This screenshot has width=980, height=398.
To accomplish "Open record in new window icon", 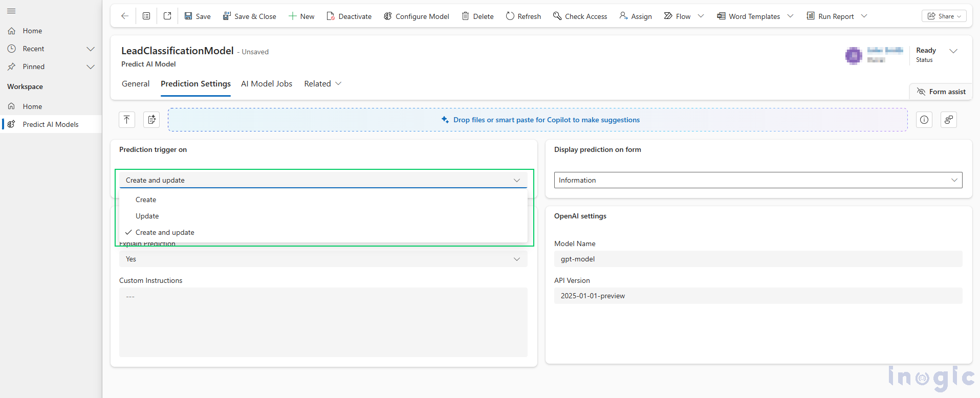I will [167, 16].
